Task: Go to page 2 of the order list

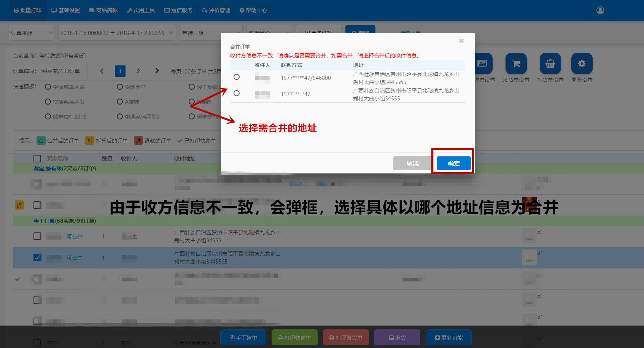Action: coord(138,71)
